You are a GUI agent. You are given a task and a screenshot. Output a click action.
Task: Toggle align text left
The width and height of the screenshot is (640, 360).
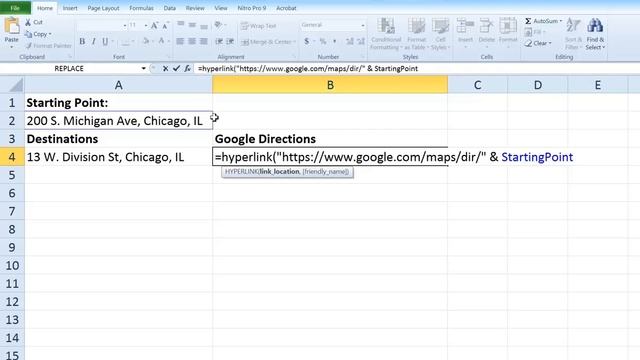tap(180, 41)
